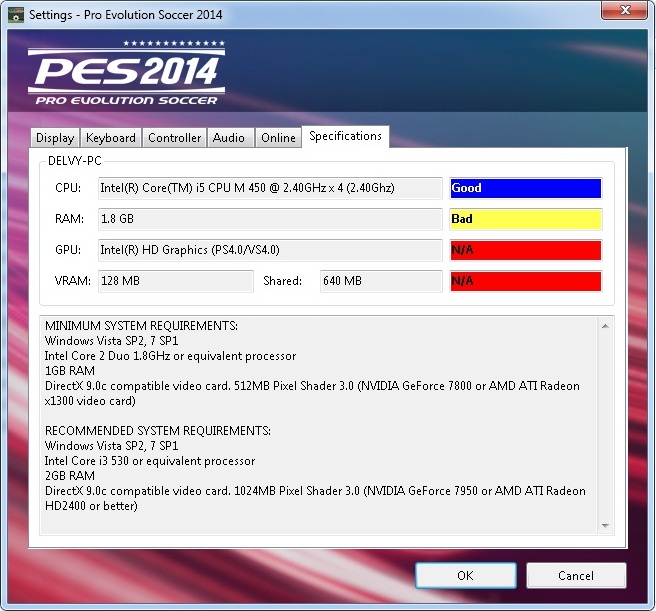Image resolution: width=656 pixels, height=611 pixels.
Task: Open the Keyboard tab
Action: (111, 138)
